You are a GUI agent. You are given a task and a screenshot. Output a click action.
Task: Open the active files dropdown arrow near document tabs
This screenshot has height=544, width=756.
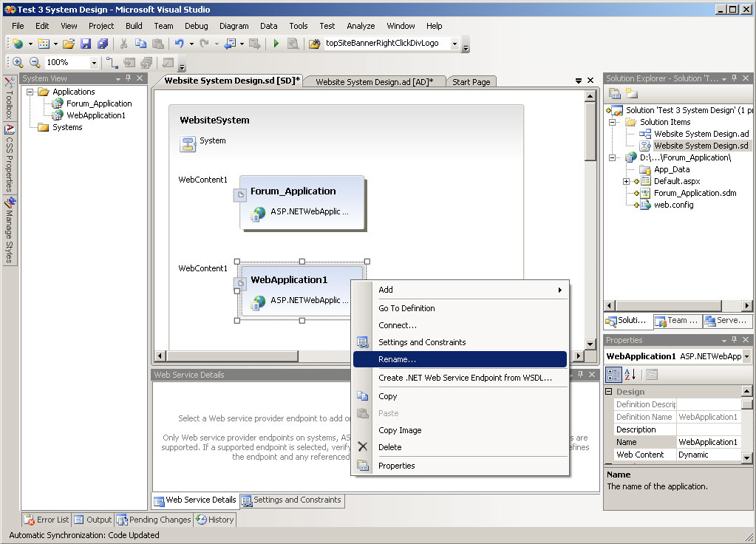point(579,81)
